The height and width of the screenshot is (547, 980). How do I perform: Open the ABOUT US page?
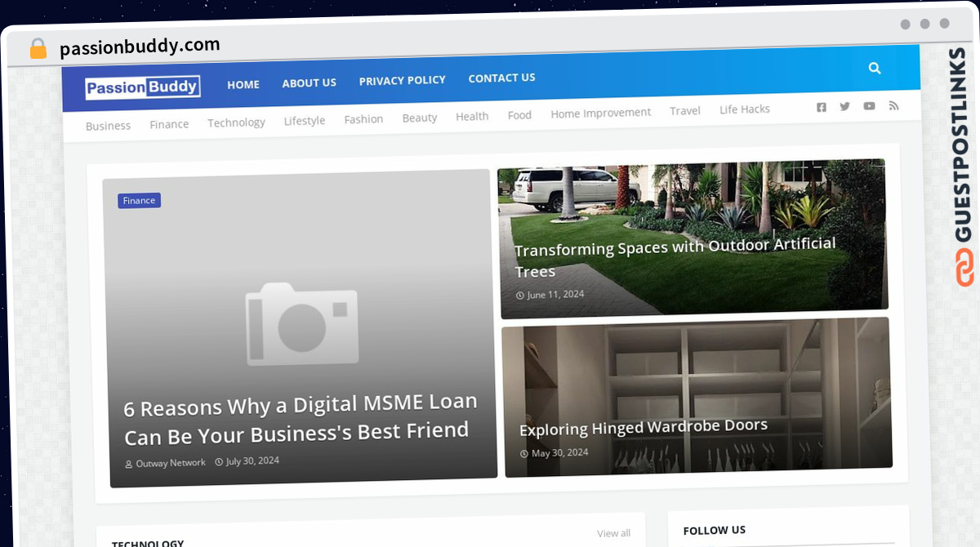coord(310,82)
